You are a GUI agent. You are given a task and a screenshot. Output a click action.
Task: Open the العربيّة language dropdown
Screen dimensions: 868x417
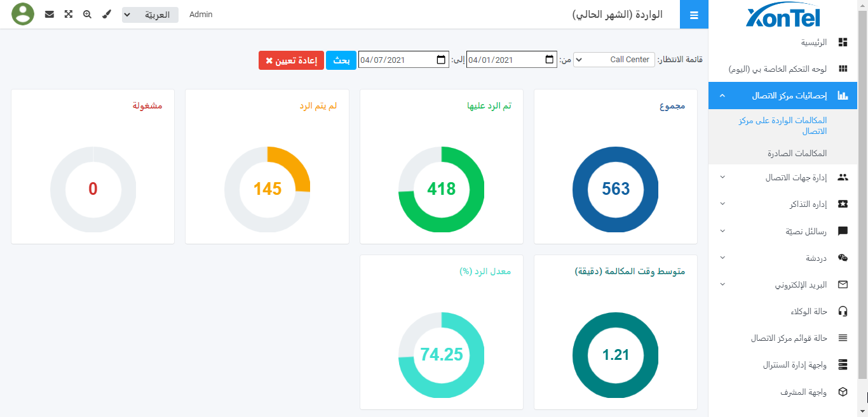[x=150, y=15]
